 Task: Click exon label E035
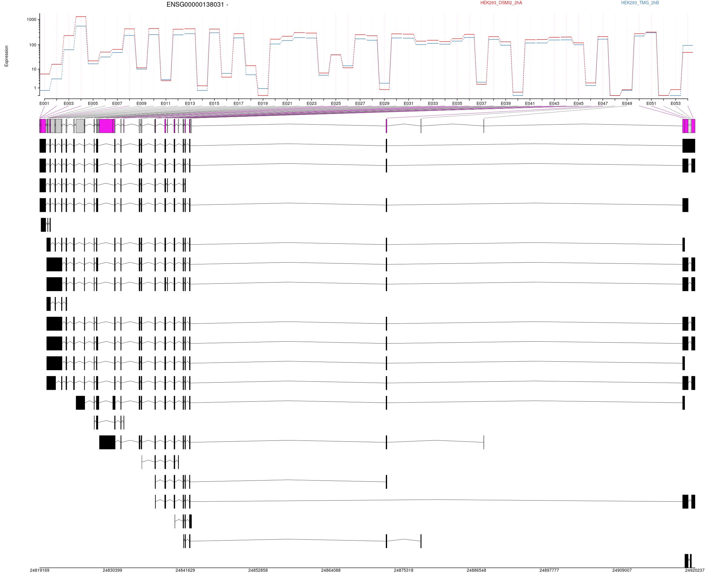coord(457,104)
